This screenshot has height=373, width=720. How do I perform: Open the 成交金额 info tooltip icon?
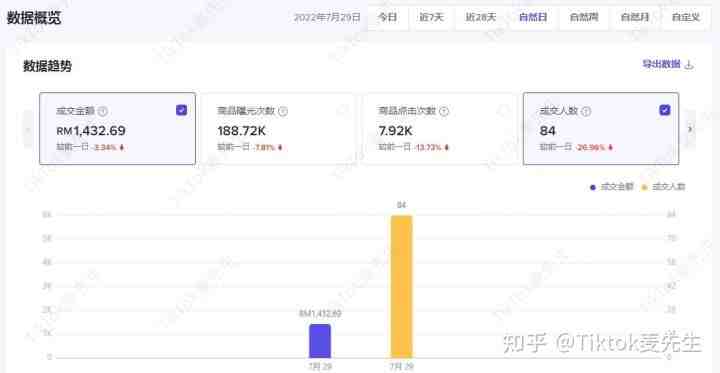[x=103, y=111]
